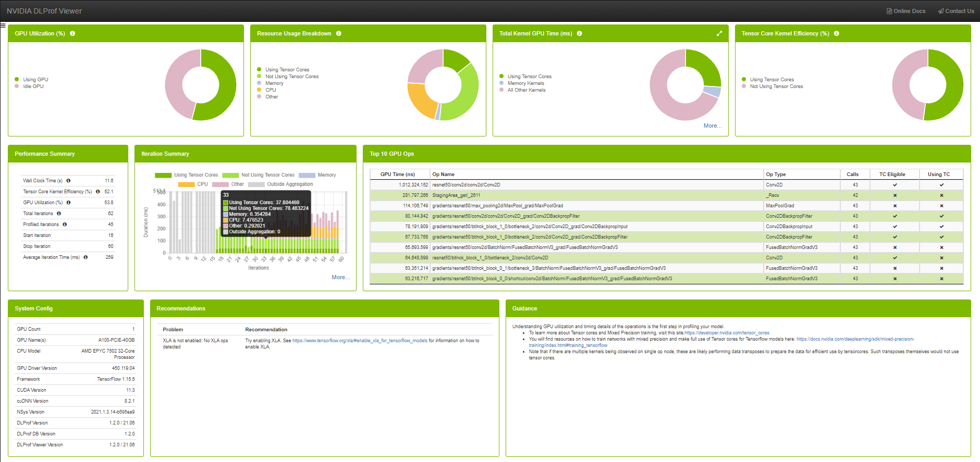Click info icon beside Average Iteration Time (ms)
The width and height of the screenshot is (980, 462).
(85, 257)
